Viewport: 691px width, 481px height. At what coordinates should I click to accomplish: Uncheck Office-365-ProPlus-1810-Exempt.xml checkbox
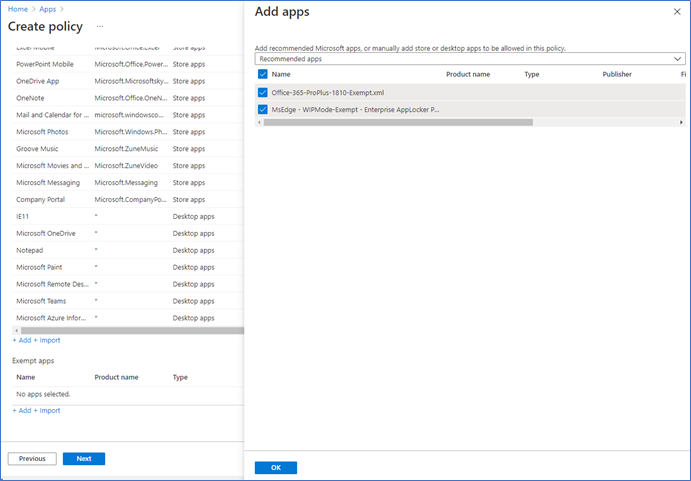pyautogui.click(x=263, y=93)
